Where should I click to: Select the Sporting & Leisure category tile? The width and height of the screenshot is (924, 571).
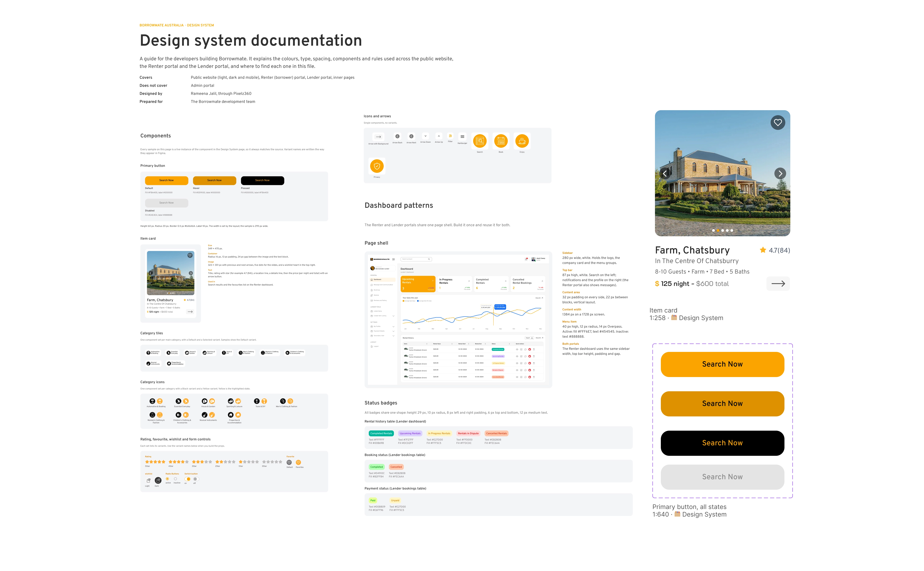pos(208,353)
